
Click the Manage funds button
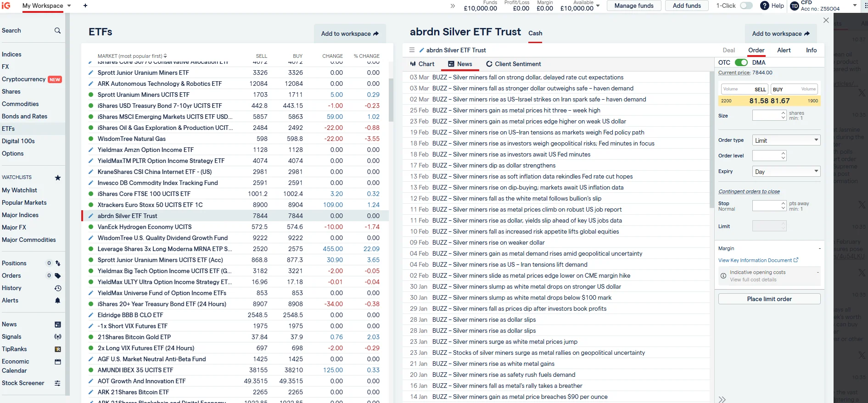634,6
